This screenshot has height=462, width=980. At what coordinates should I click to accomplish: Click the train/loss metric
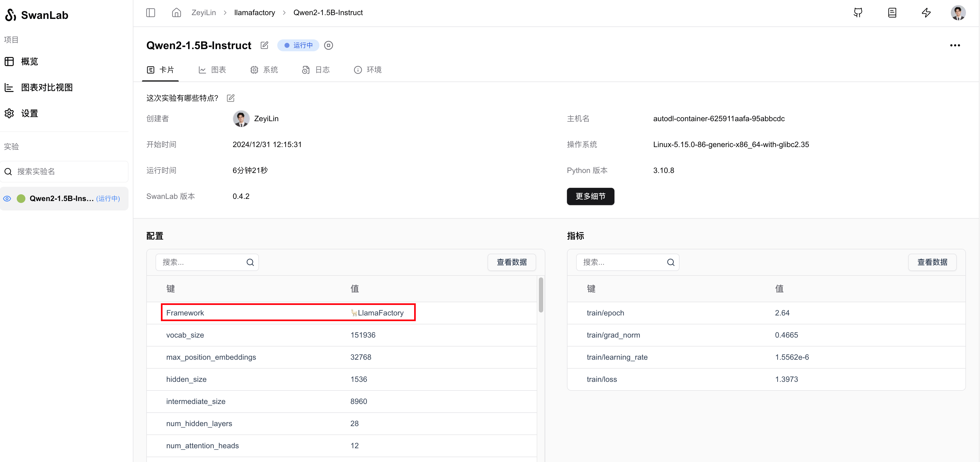coord(766,379)
